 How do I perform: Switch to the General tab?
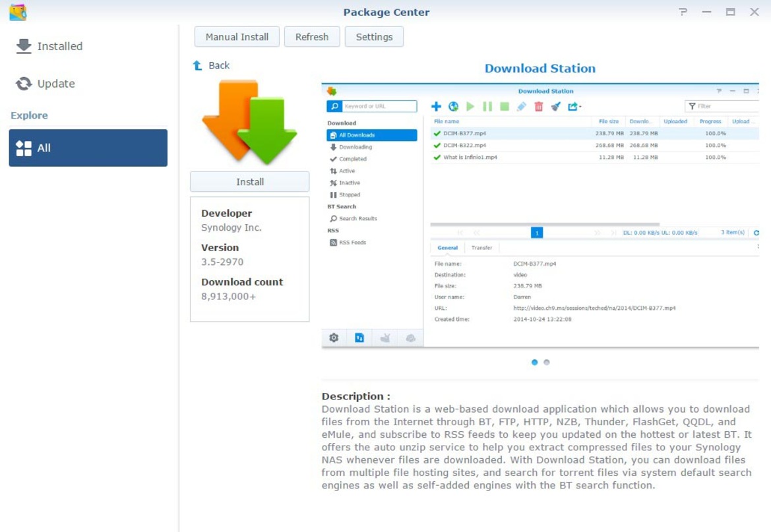pyautogui.click(x=447, y=248)
